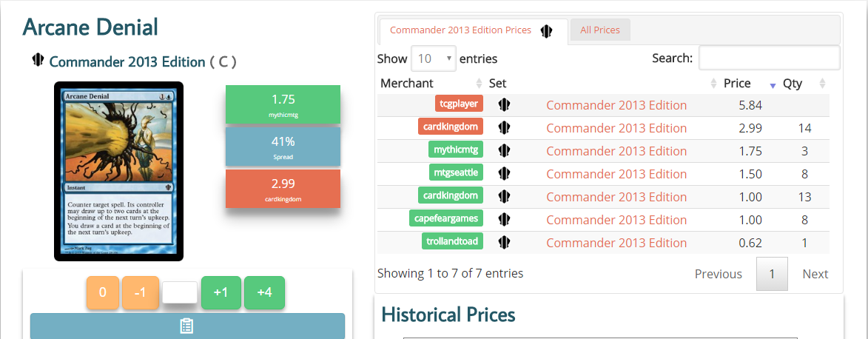Click the clipboard icon button
Screen dimensions: 868x339
click(187, 326)
